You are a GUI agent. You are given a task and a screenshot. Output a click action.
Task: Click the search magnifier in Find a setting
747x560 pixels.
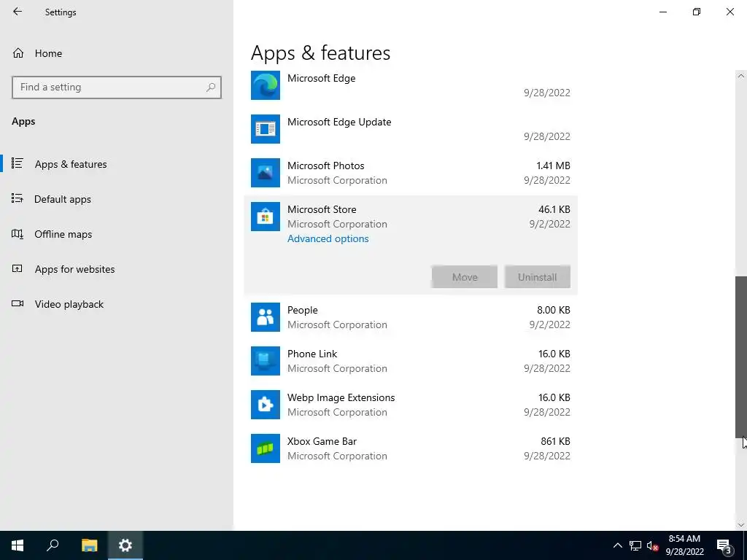(x=211, y=87)
